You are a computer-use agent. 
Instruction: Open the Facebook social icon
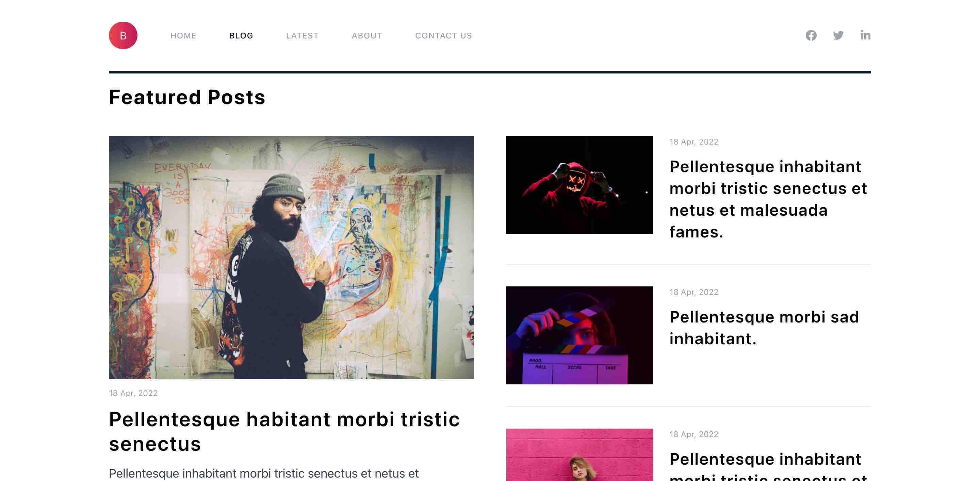[811, 35]
